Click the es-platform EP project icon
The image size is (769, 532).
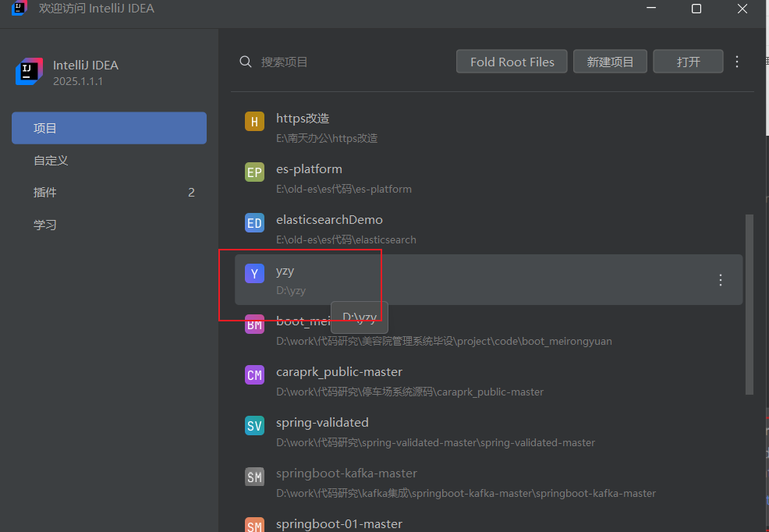tap(254, 172)
